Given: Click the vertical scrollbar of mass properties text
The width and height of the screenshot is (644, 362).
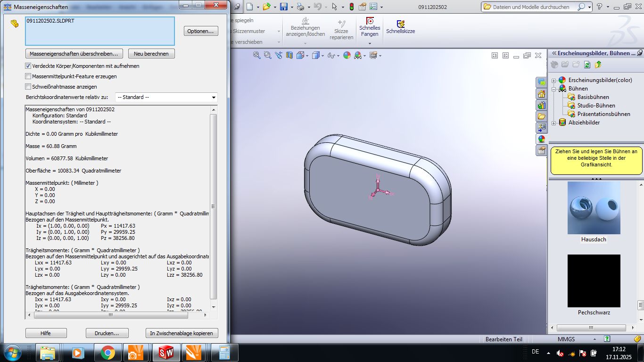Looking at the screenshot, I should coord(214,208).
